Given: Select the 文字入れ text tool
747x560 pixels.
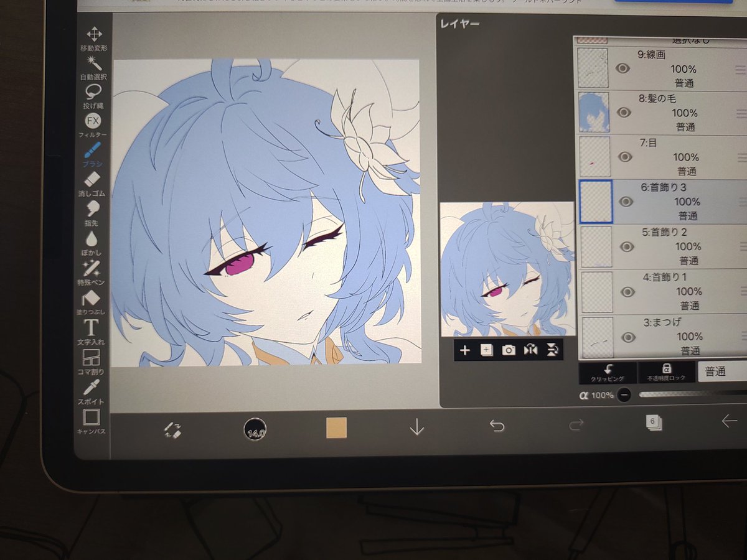Looking at the screenshot, I should click(91, 333).
